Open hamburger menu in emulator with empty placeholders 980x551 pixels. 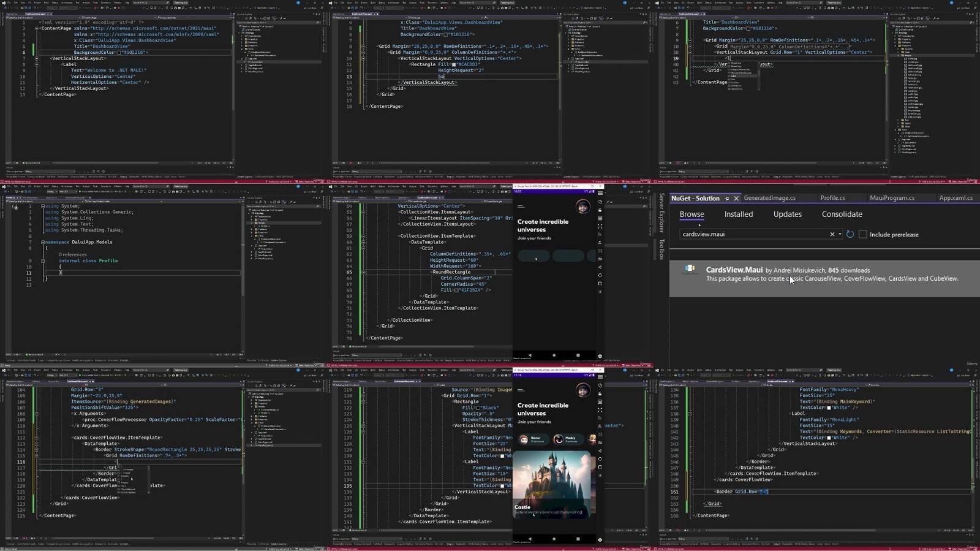pyautogui.click(x=521, y=207)
